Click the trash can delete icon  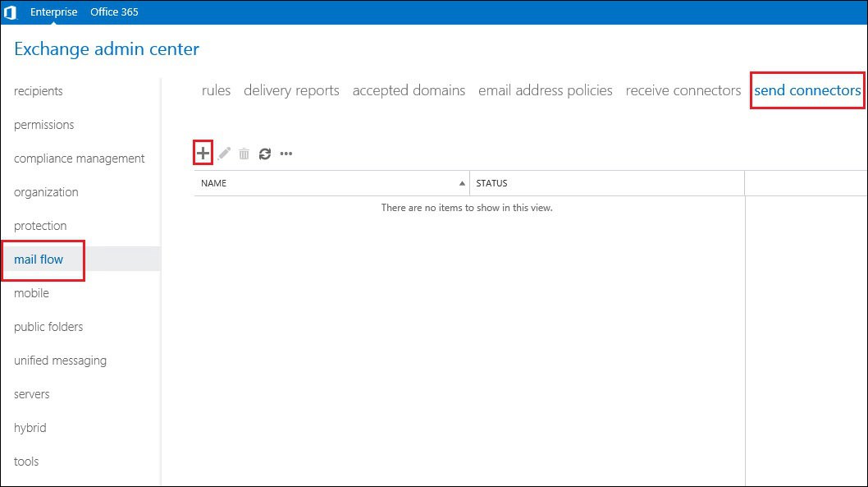[x=244, y=154]
